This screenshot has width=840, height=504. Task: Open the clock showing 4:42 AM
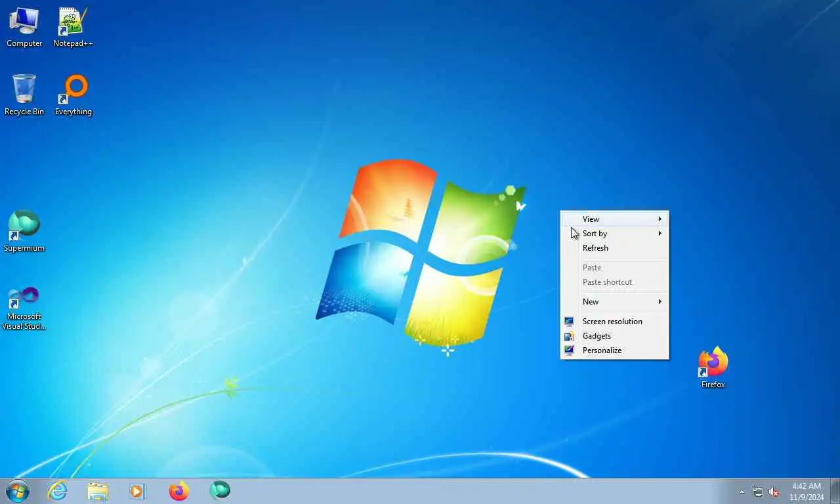click(807, 492)
